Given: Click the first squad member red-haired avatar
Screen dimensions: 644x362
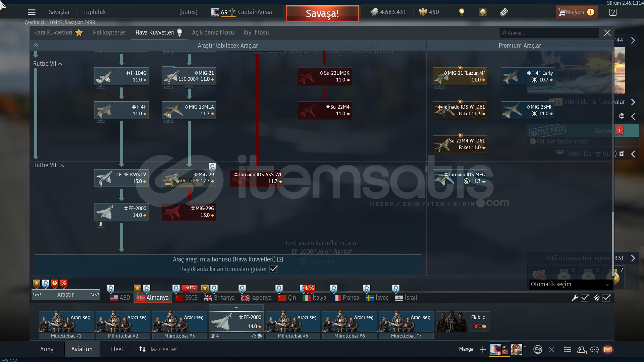Looking at the screenshot, I should coord(496,349).
